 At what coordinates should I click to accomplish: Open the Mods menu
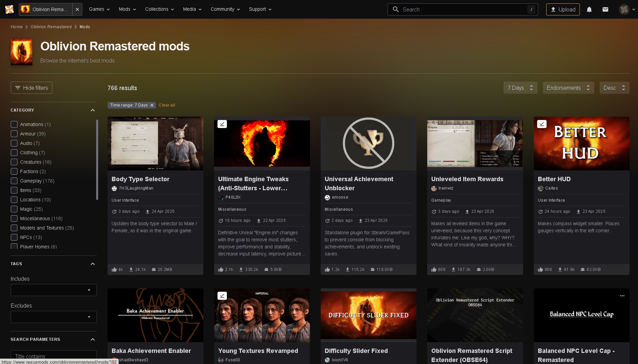tap(127, 9)
